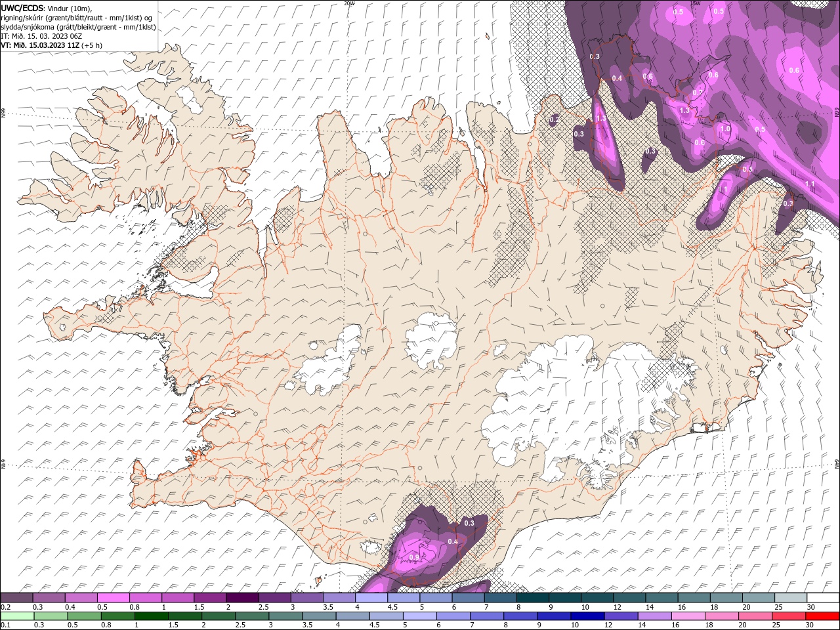Click the '20W' longitude label
The height and width of the screenshot is (630, 840).
coord(349,3)
